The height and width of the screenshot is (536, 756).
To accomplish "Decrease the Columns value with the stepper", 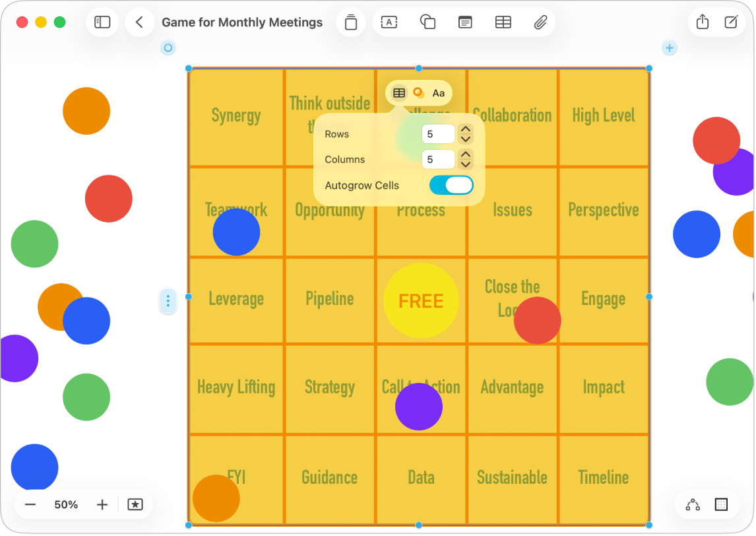I will click(x=466, y=163).
